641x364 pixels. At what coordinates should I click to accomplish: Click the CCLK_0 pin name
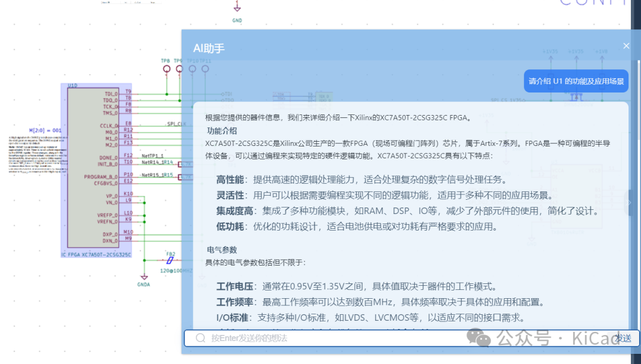pyautogui.click(x=109, y=126)
